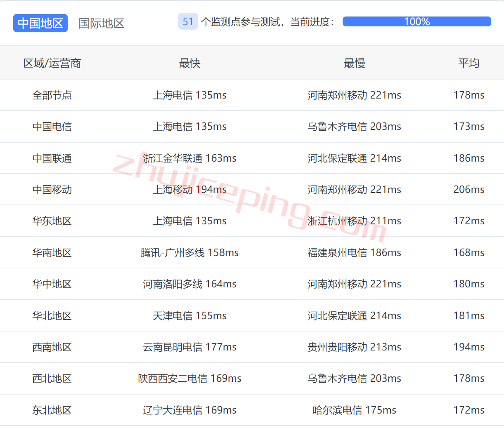Click 哈尔滨电信 175ms slowest cell
Screen dimensions: 504x428
(355, 410)
